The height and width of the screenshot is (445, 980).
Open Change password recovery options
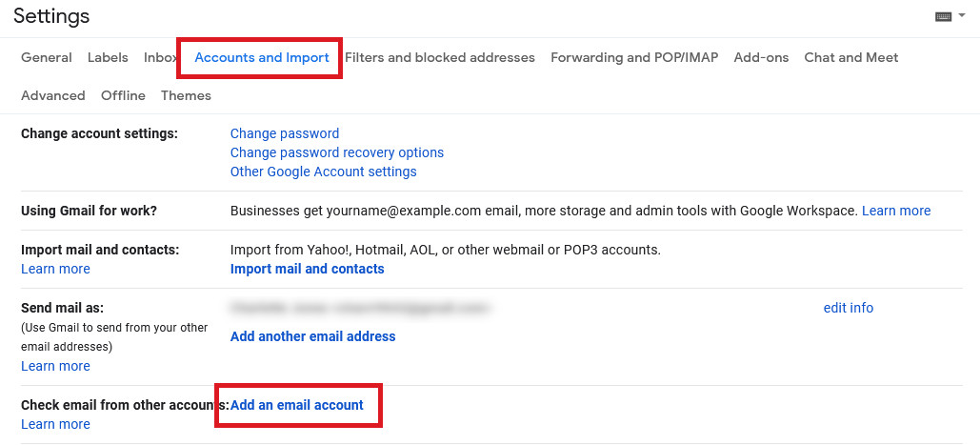pyautogui.click(x=337, y=152)
